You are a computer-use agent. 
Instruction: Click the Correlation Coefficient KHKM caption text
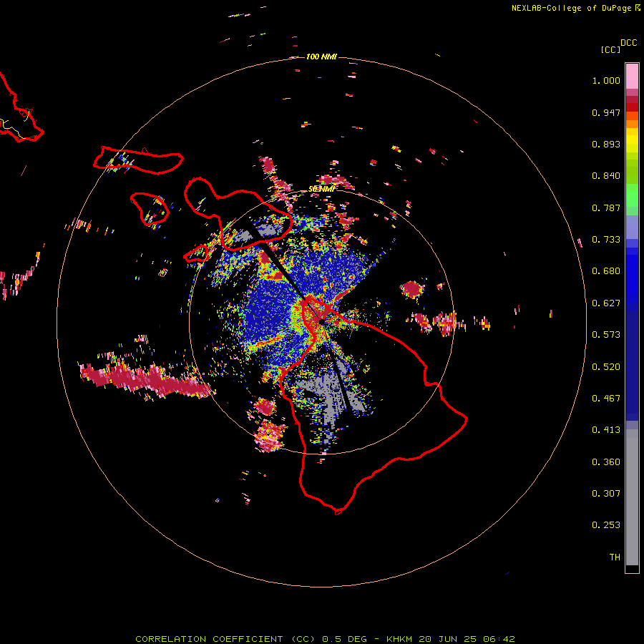click(x=325, y=639)
